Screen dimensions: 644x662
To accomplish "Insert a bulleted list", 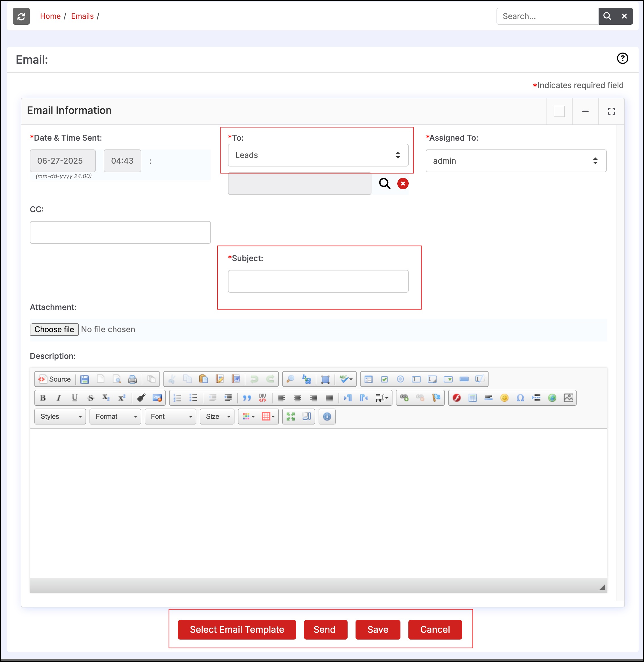I will pos(194,397).
